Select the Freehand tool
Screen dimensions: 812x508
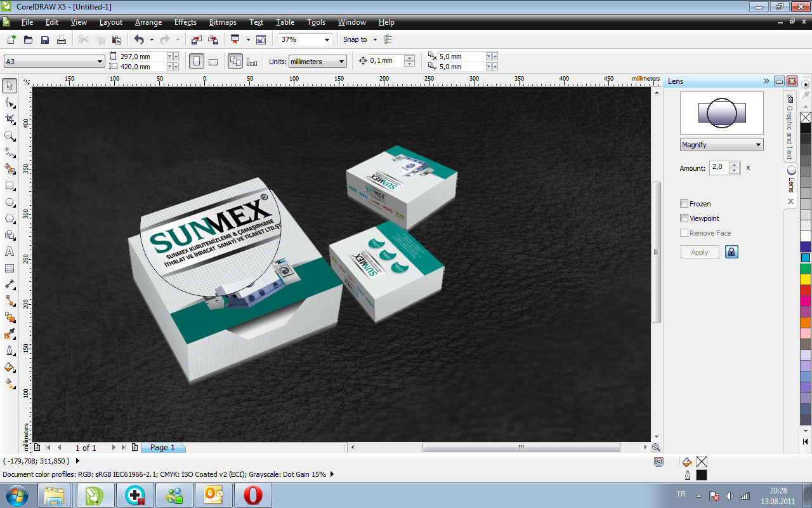[10, 152]
